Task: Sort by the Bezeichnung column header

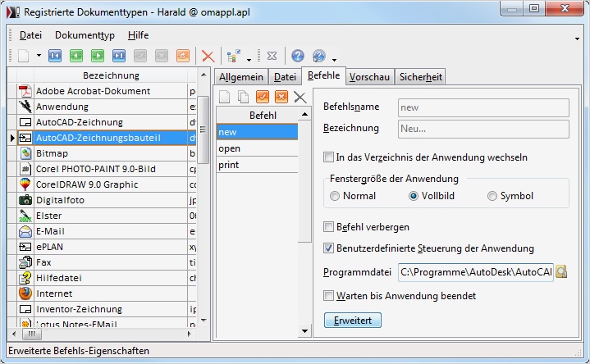Action: pos(111,75)
